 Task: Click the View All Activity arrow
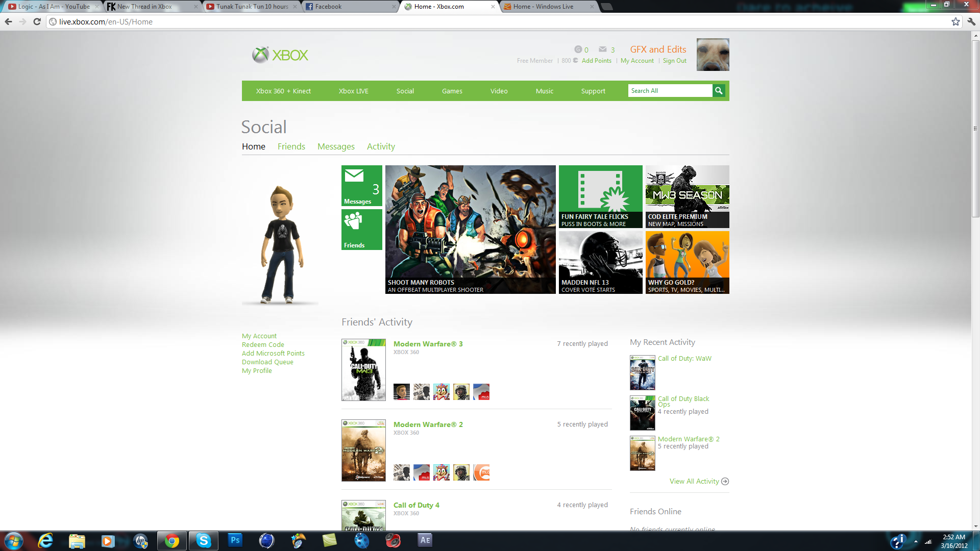point(725,481)
